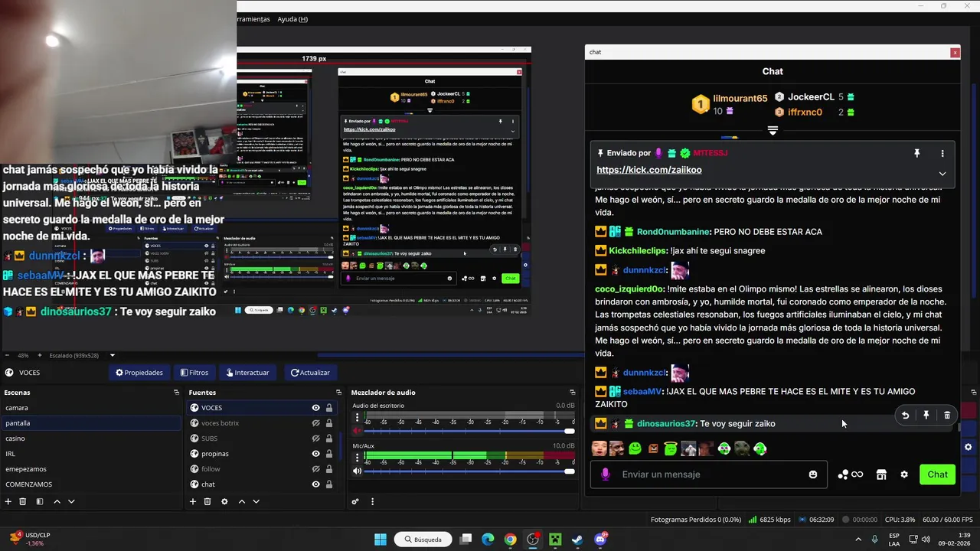Open the Ayuda menu
The image size is (980, 551).
tap(292, 19)
